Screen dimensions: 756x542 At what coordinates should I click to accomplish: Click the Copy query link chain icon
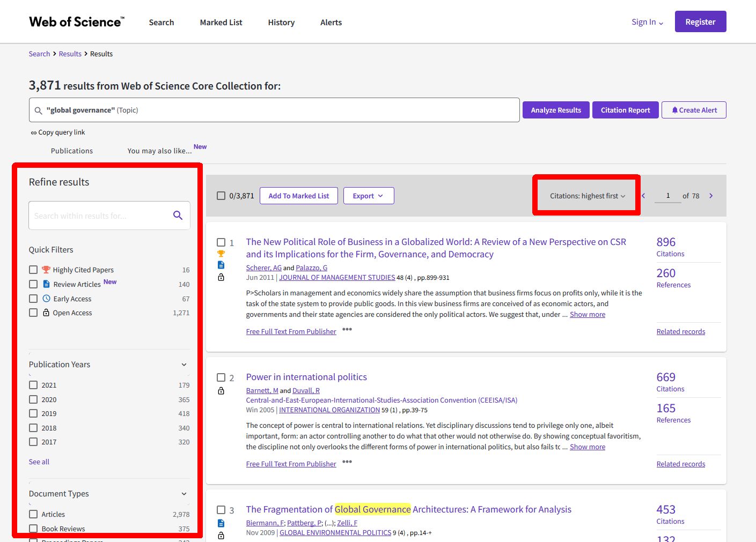(x=34, y=133)
